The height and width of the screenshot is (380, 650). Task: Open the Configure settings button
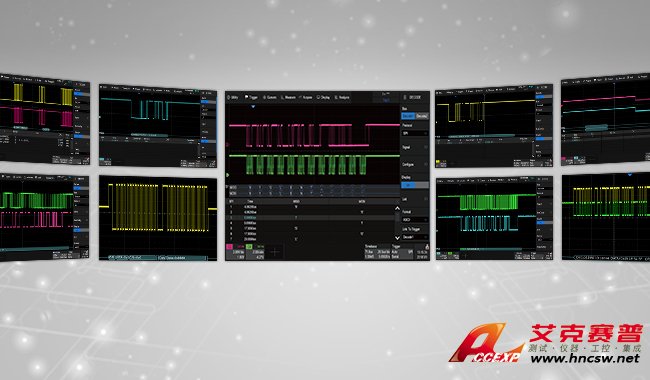[415, 165]
